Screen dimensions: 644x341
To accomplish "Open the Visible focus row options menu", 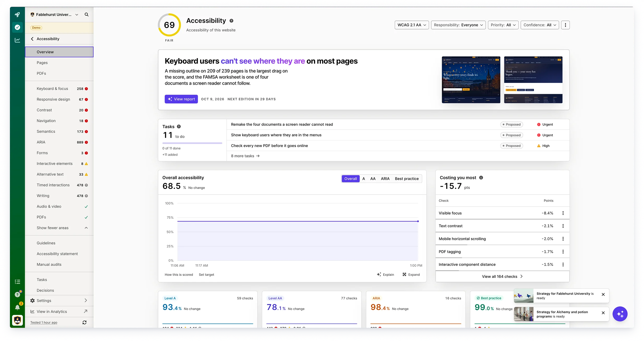I will tap(563, 213).
